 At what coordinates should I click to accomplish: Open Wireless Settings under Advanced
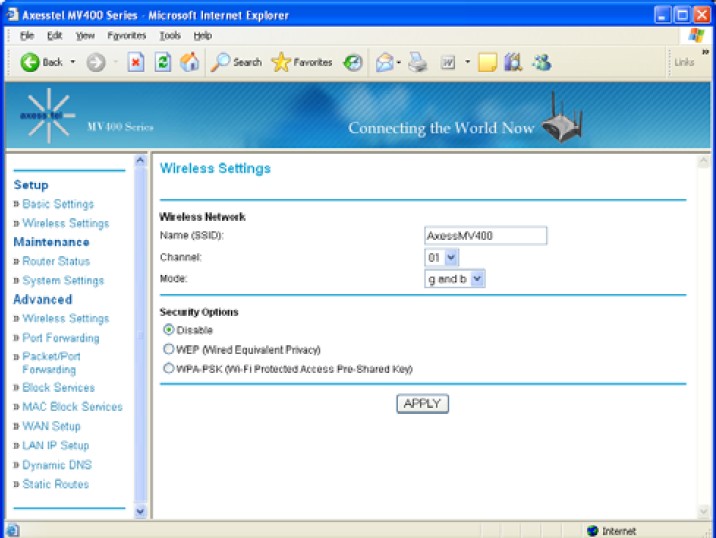pos(66,318)
